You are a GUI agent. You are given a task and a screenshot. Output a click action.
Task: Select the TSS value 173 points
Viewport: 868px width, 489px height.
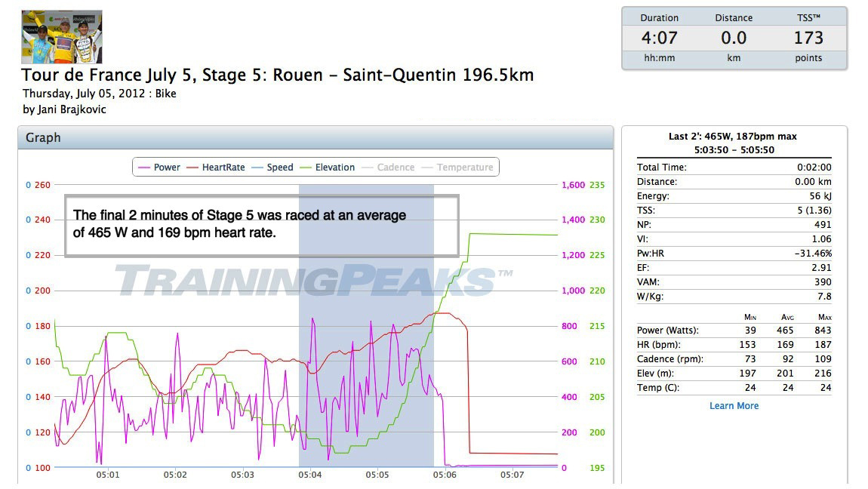tap(808, 38)
